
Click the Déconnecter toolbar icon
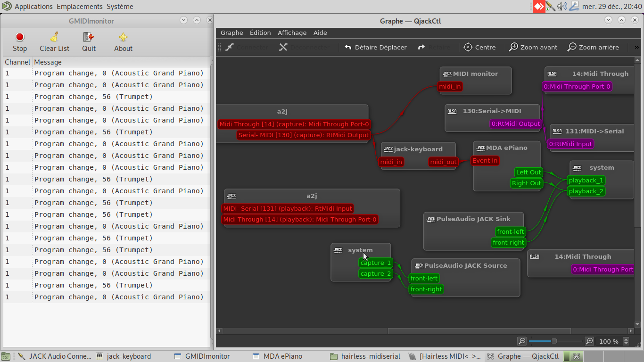coord(283,47)
